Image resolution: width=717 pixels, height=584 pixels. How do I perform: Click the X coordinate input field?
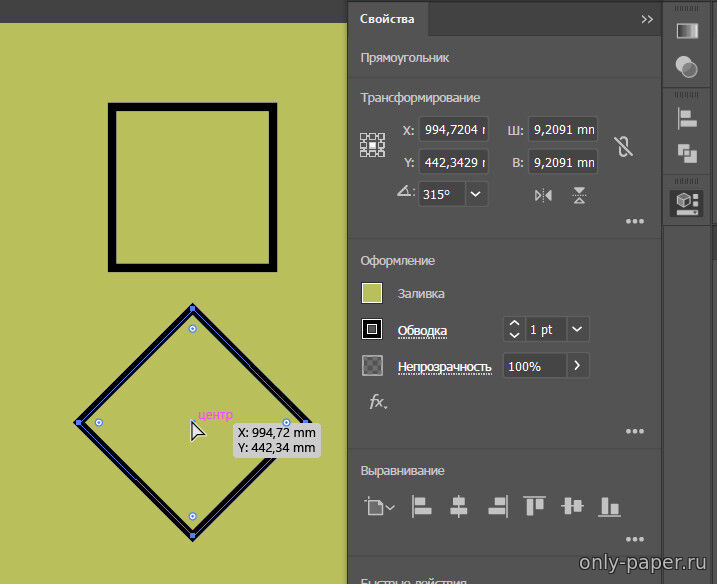[455, 130]
